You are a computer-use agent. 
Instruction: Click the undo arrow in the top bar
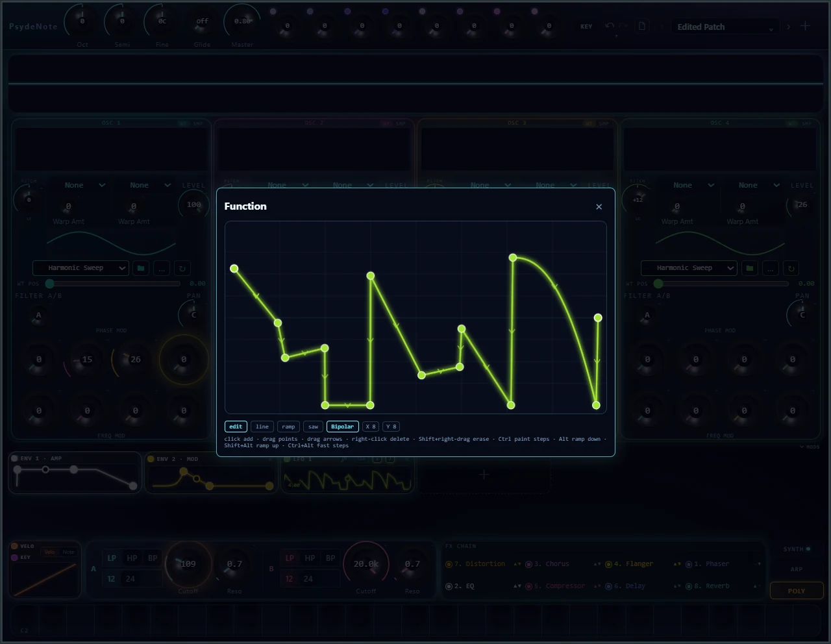pos(609,26)
